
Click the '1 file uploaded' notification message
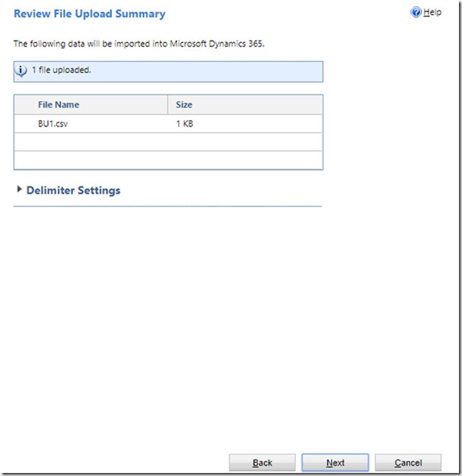pos(62,71)
